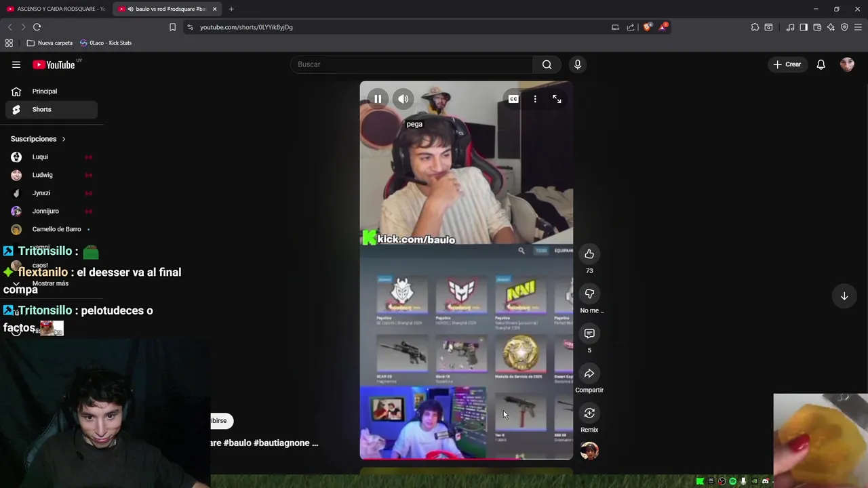Click the #bautiagnone hashtag

pyautogui.click(x=281, y=443)
